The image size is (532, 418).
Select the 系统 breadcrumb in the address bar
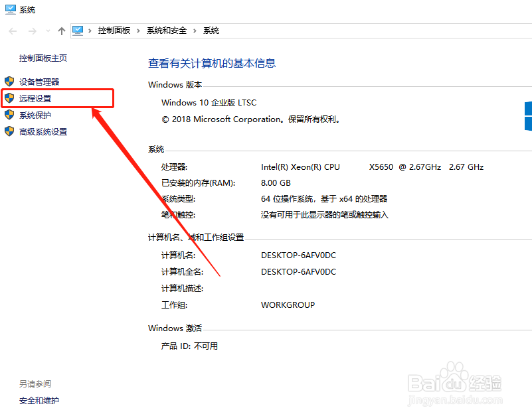click(211, 31)
